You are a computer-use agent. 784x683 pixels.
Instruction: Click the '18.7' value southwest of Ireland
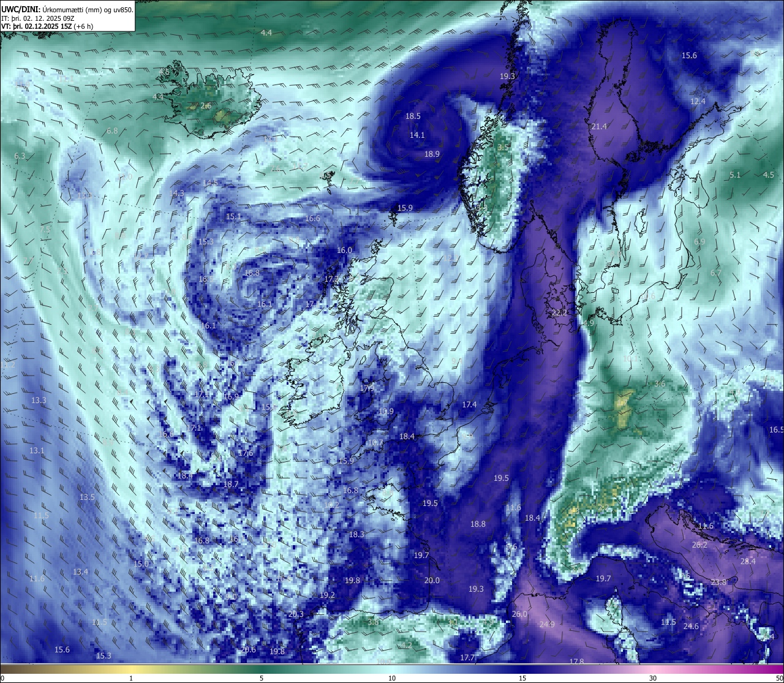point(231,484)
